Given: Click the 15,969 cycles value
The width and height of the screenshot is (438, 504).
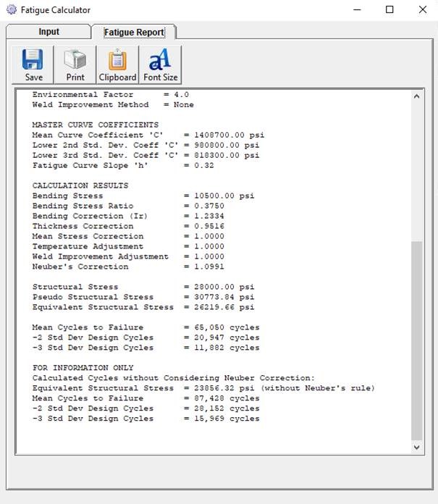Looking at the screenshot, I should click(x=227, y=419).
